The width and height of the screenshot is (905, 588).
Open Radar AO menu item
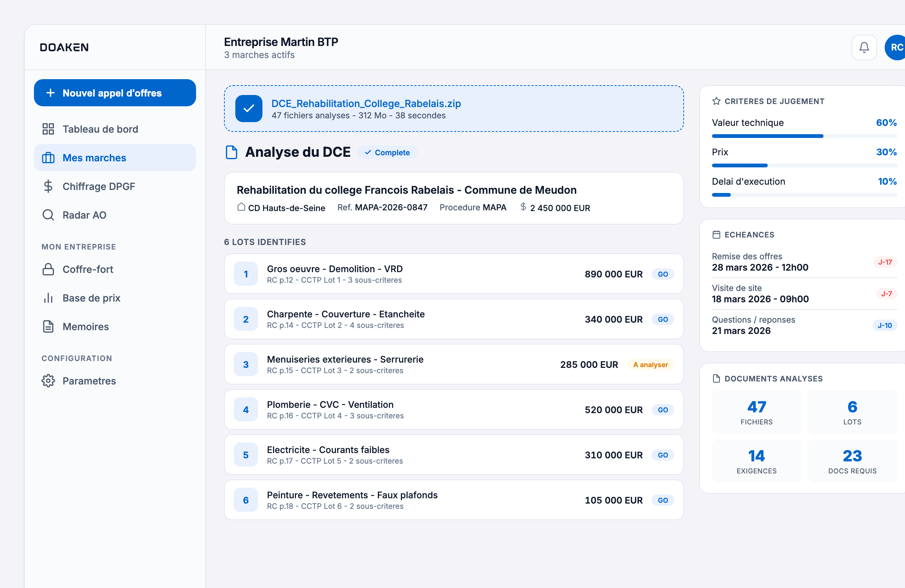pos(84,215)
